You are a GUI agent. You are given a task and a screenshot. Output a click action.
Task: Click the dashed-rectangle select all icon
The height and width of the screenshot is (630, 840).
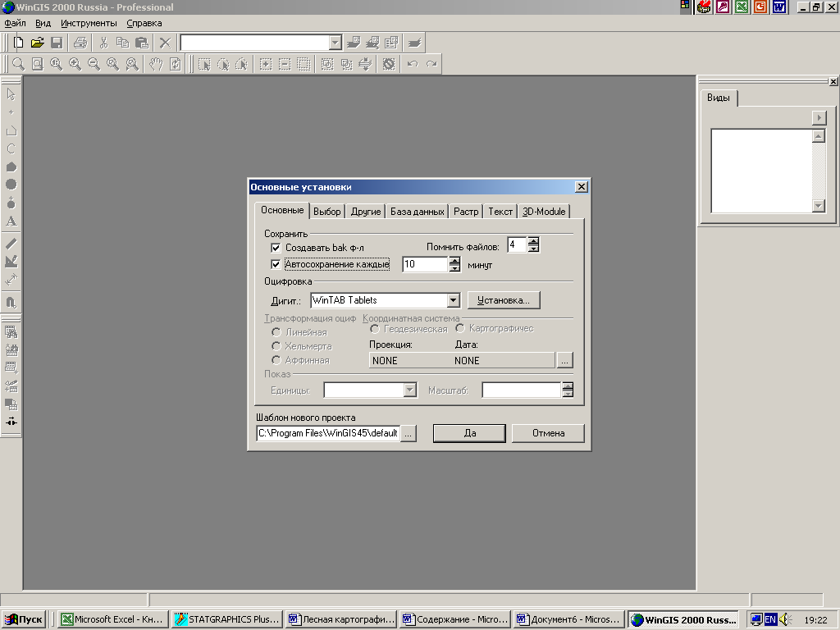coord(304,64)
